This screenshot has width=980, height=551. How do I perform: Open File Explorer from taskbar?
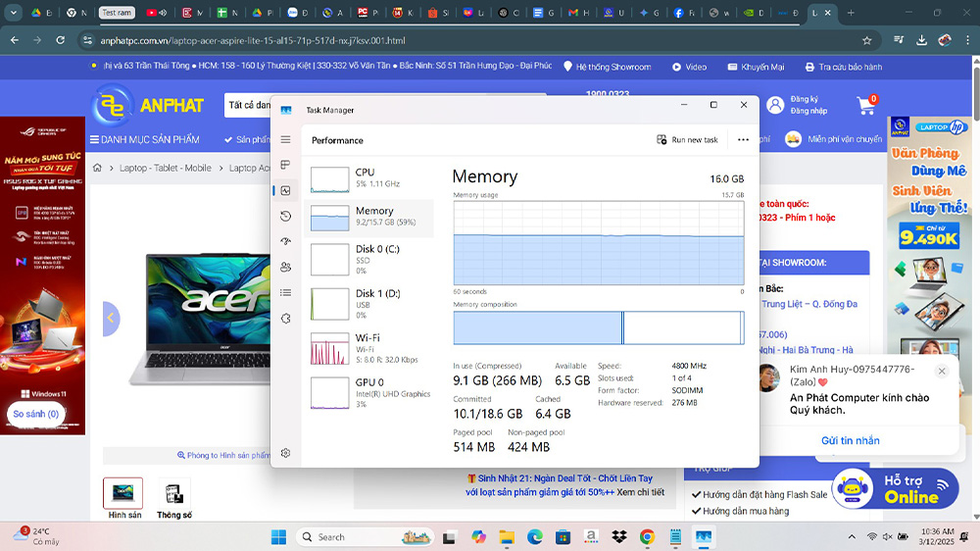[x=507, y=536]
